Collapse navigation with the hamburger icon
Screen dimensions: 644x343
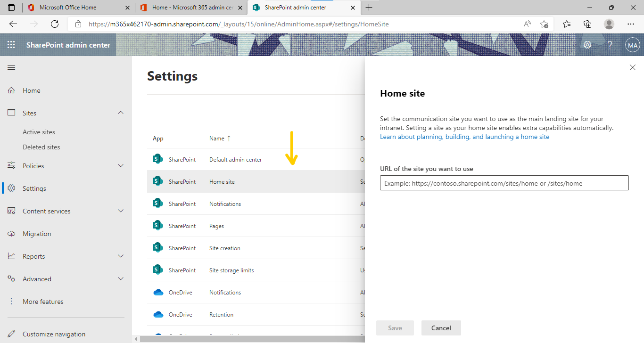11,67
